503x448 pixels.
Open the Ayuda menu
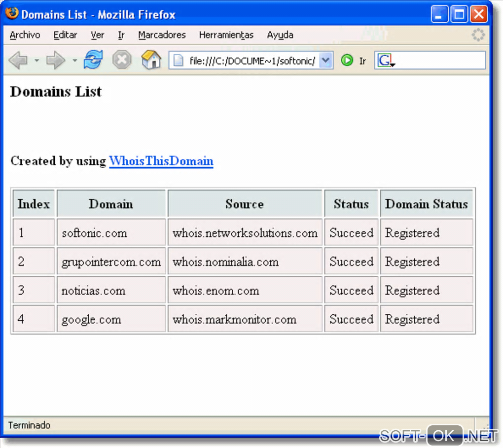pos(280,35)
